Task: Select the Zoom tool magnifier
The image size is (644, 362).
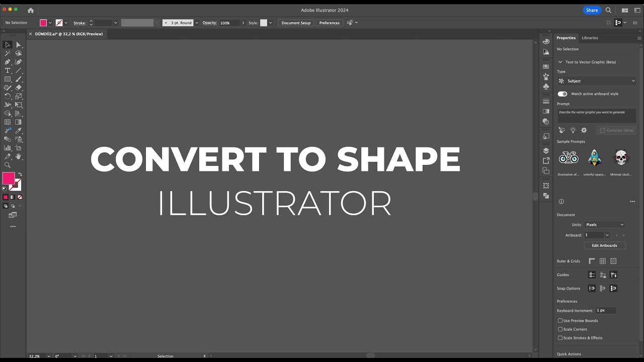Action: click(8, 165)
